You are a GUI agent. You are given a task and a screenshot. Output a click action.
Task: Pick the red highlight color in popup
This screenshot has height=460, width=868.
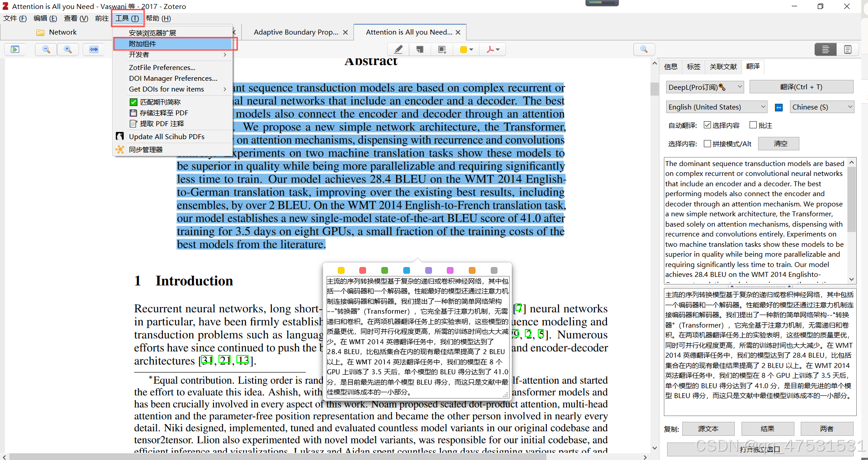pyautogui.click(x=363, y=270)
